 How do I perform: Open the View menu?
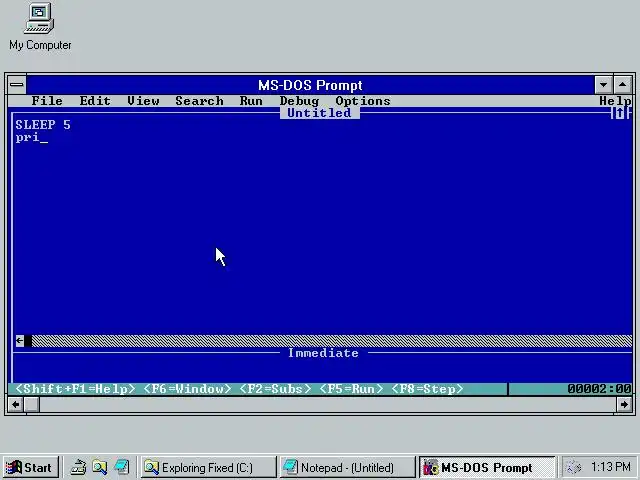click(143, 101)
